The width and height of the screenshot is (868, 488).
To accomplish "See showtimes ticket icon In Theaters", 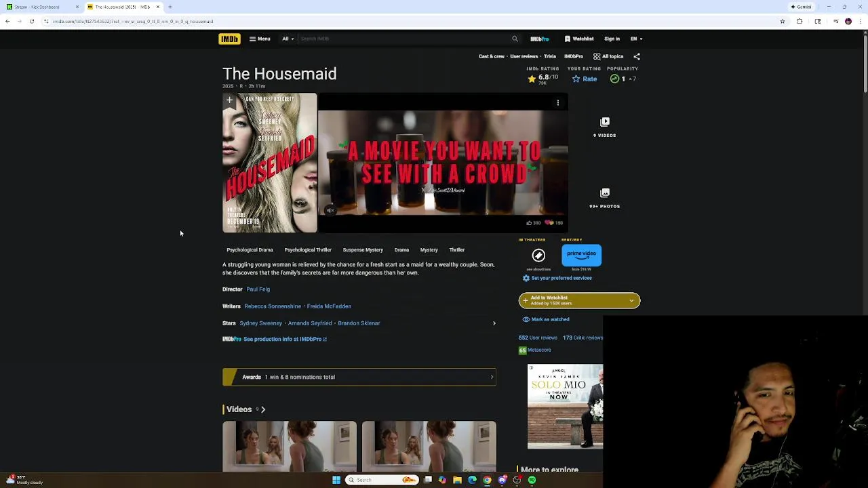I will point(538,256).
